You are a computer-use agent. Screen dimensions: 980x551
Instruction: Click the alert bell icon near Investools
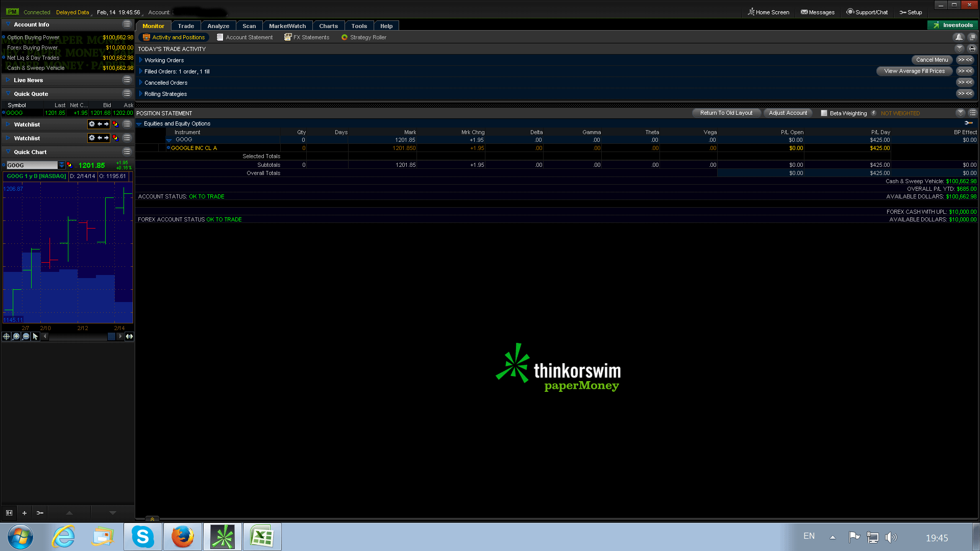pos(959,37)
